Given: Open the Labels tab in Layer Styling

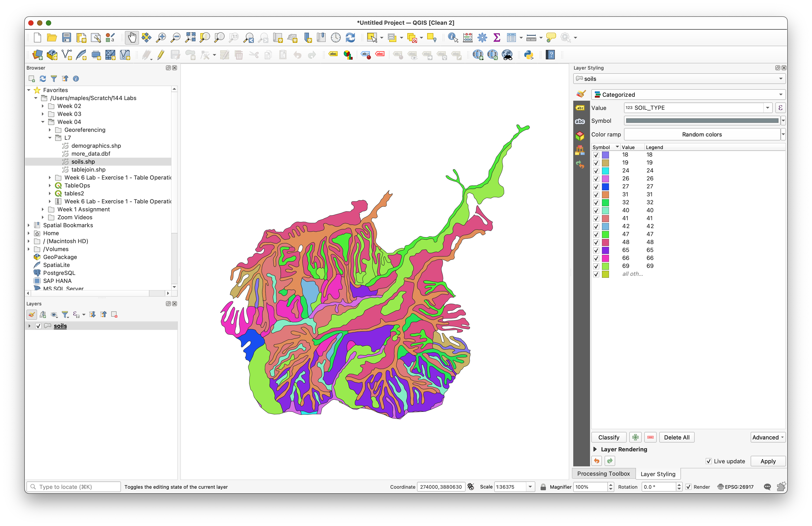Looking at the screenshot, I should 580,108.
